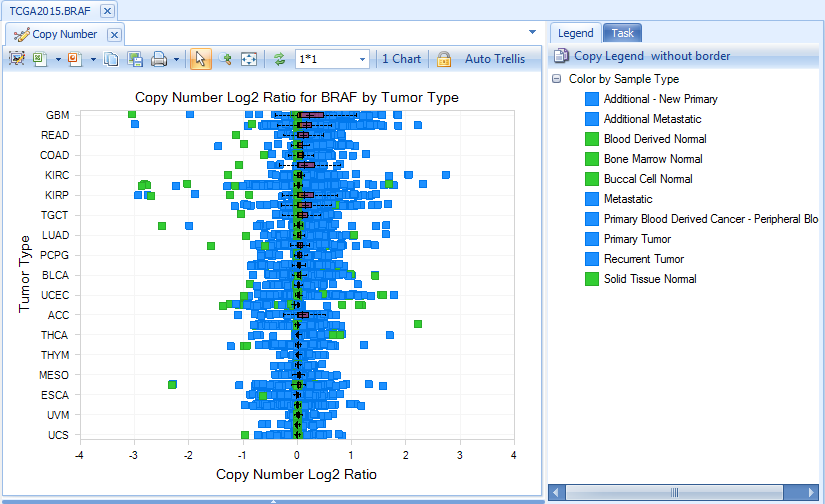Viewport: 825px width, 504px height.
Task: Click legend scrollbar right arrow
Action: 811,492
